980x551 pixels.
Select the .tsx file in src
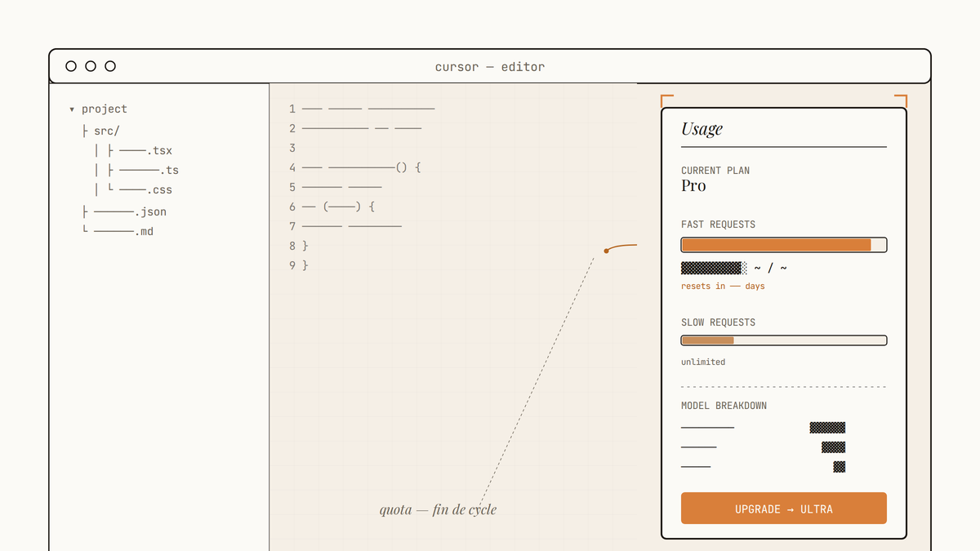(x=145, y=151)
